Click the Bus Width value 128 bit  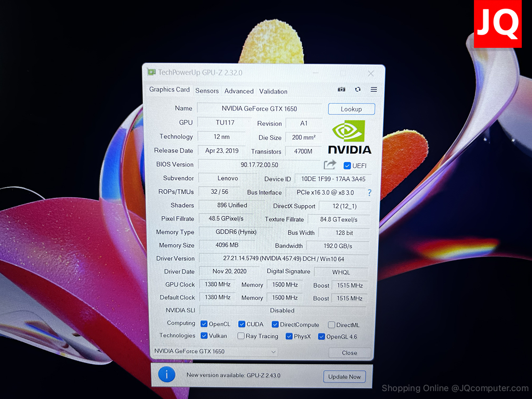pos(344,233)
